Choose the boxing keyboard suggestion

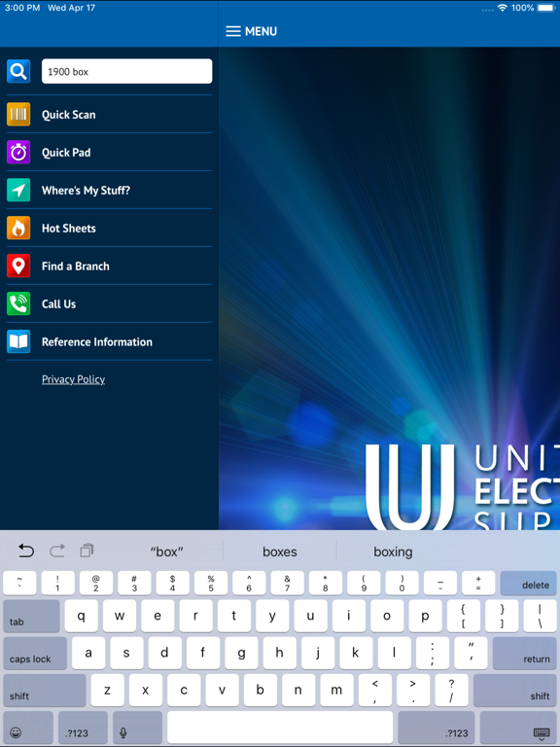[393, 551]
